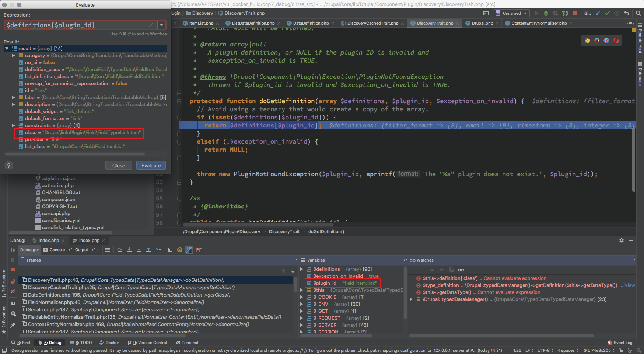Open the Console tab in debugger
Viewport: 644px width, 354px height.
pos(57,250)
